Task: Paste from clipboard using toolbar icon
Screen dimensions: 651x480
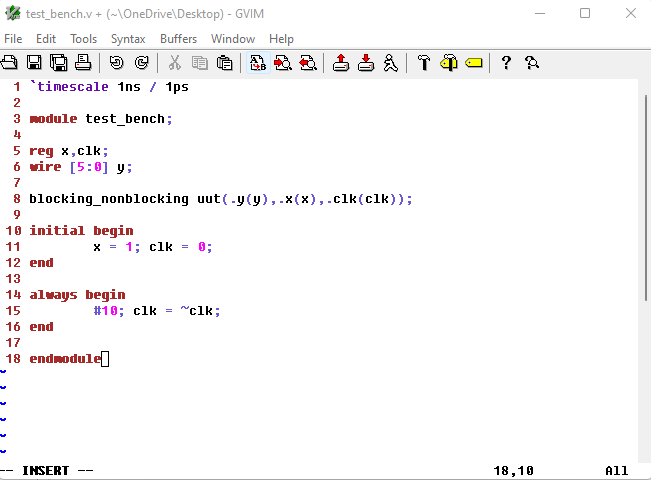Action: pyautogui.click(x=224, y=63)
